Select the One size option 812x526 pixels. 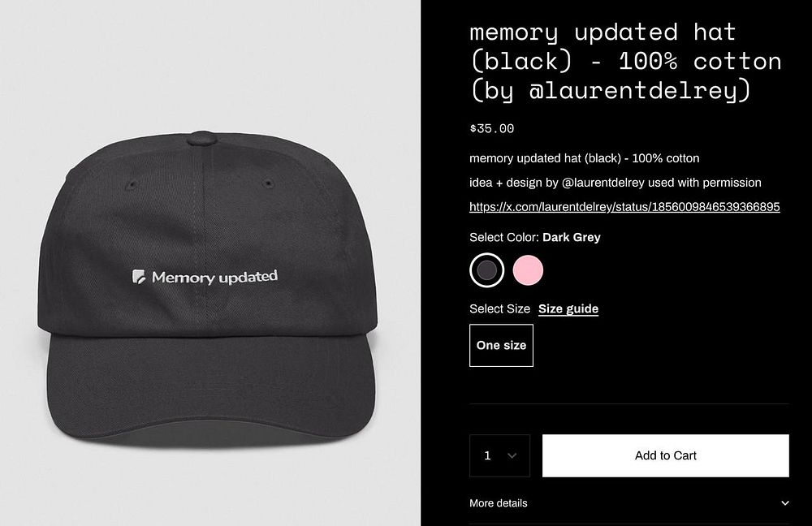(x=501, y=345)
